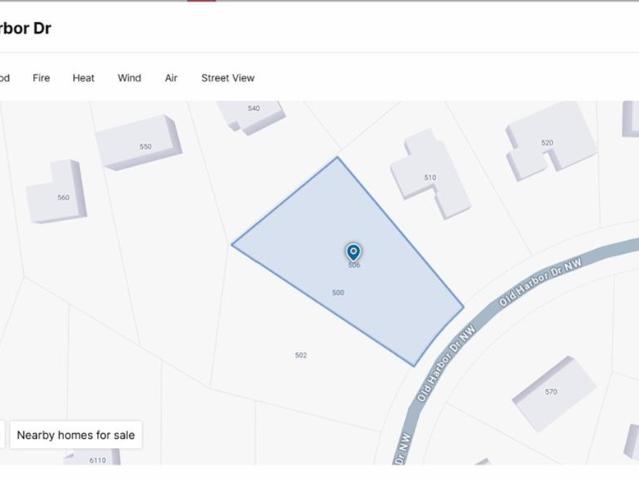639x480 pixels.
Task: Switch to the Heat tab
Action: (84, 78)
